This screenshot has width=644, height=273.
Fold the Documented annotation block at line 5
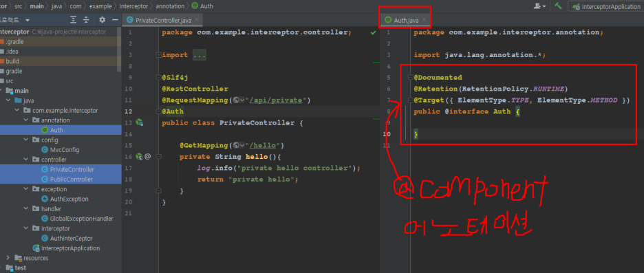[x=410, y=78]
